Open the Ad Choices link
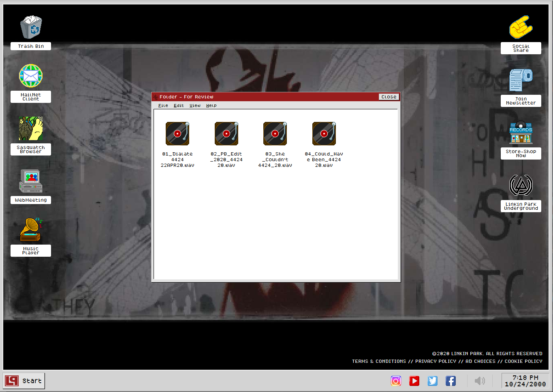 480,361
